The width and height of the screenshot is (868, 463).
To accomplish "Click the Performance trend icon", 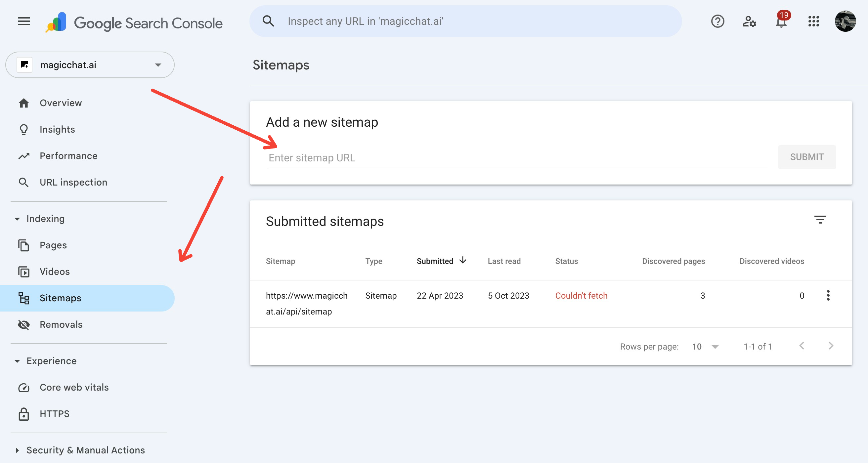I will coord(23,156).
